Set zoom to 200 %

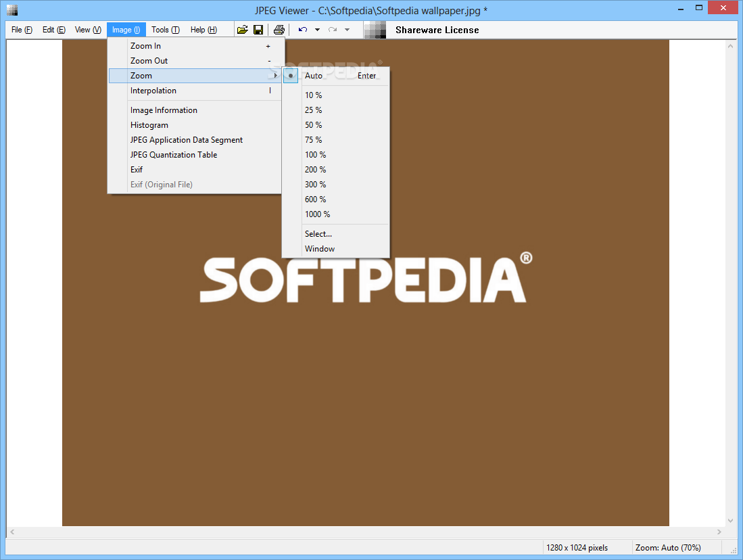tap(335, 170)
